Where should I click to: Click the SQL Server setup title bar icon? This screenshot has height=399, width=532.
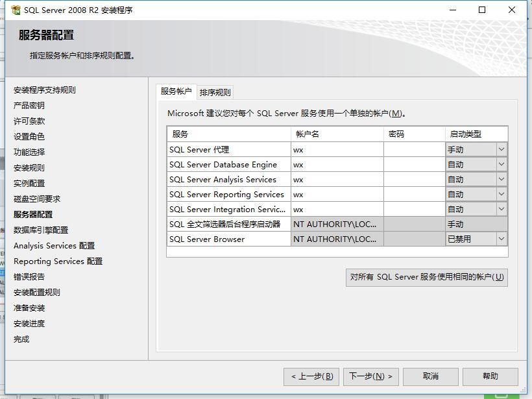[16, 10]
